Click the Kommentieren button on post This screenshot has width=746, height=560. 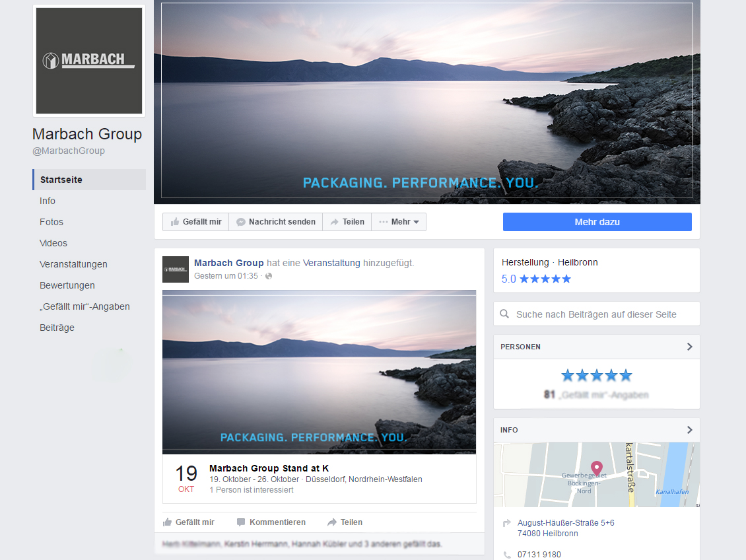click(x=271, y=522)
